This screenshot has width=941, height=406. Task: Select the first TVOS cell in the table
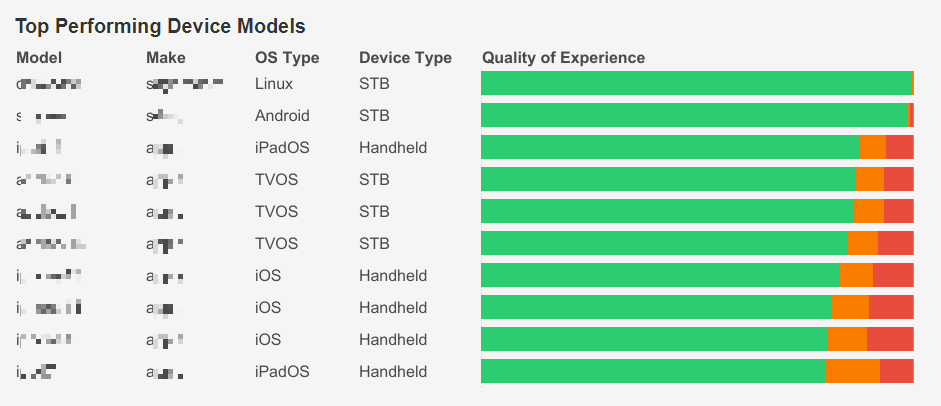[x=276, y=179]
